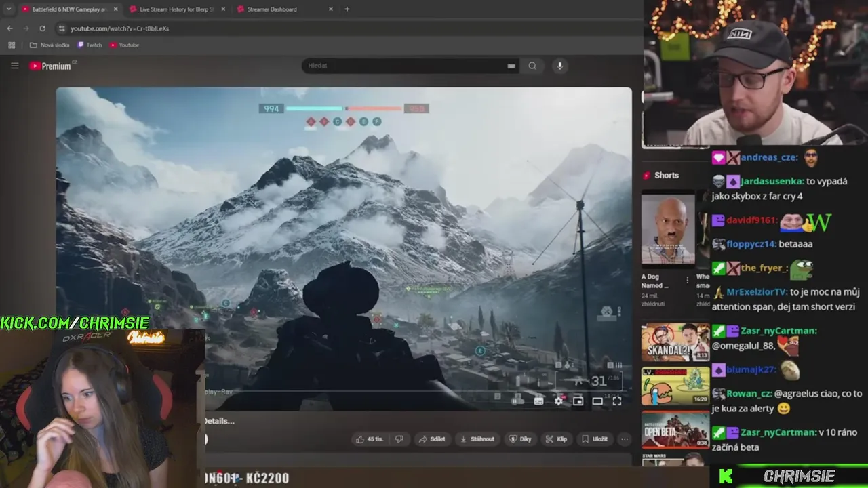This screenshot has width=868, height=488.
Task: Close the Streamer Dashboard tab
Action: point(331,9)
